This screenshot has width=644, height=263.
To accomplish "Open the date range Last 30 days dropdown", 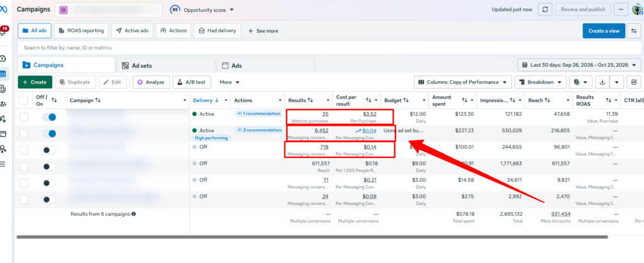I will coord(579,65).
